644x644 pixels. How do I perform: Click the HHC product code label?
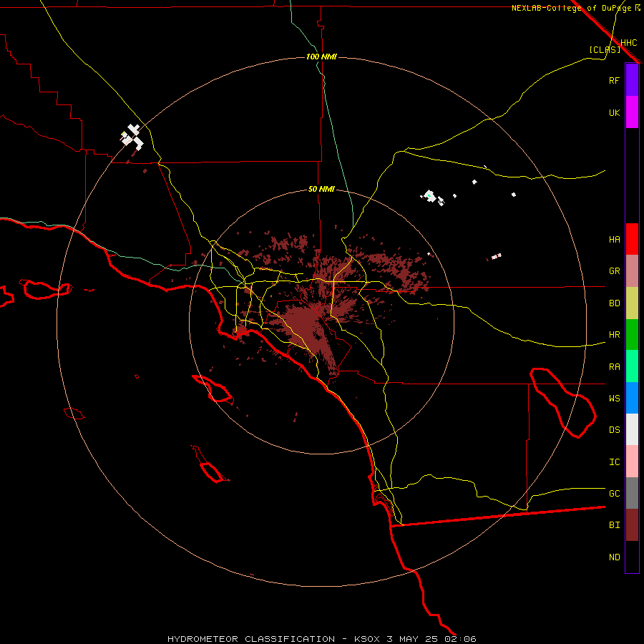click(x=628, y=43)
